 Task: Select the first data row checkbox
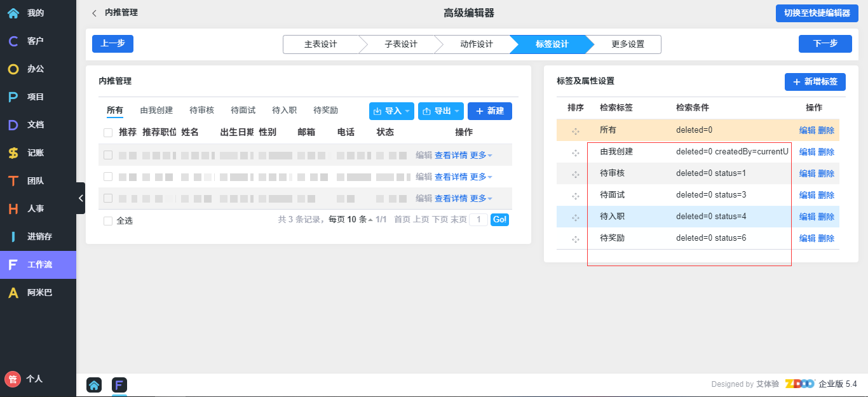pyautogui.click(x=108, y=155)
